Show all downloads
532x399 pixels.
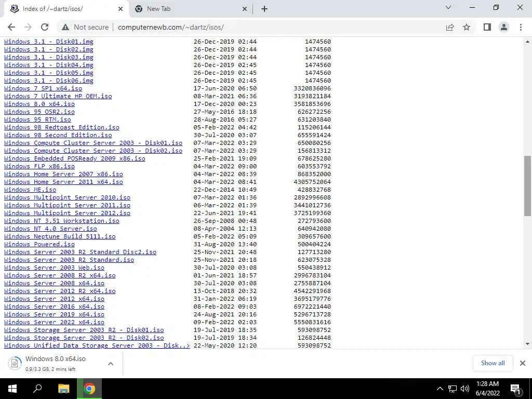click(x=493, y=363)
